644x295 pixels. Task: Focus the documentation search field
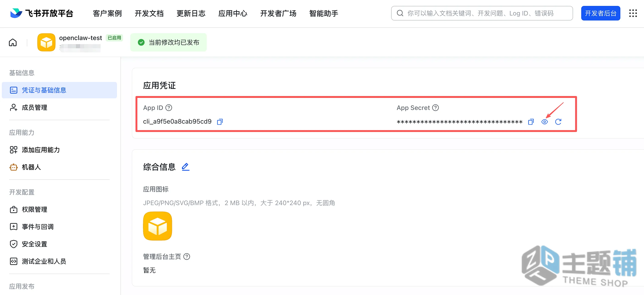[482, 13]
